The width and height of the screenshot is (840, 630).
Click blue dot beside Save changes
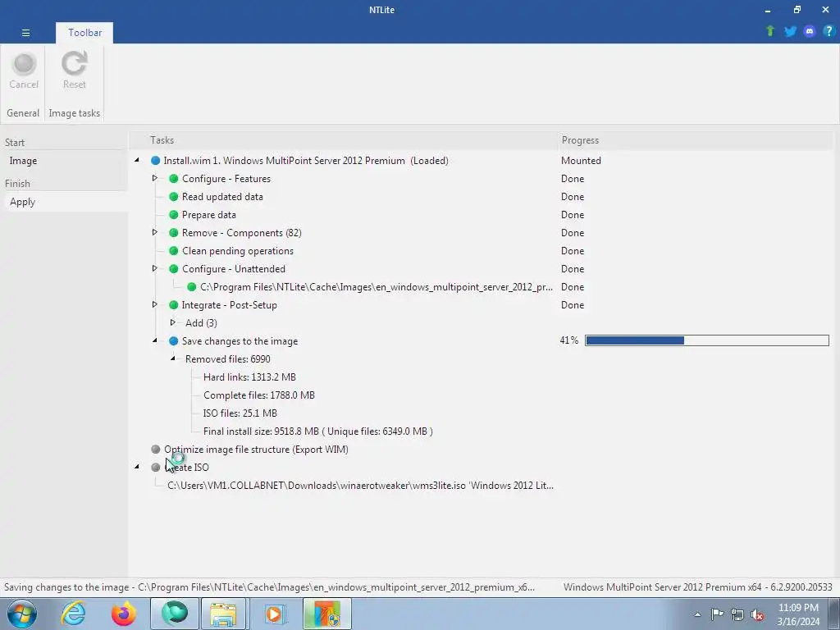click(x=174, y=341)
